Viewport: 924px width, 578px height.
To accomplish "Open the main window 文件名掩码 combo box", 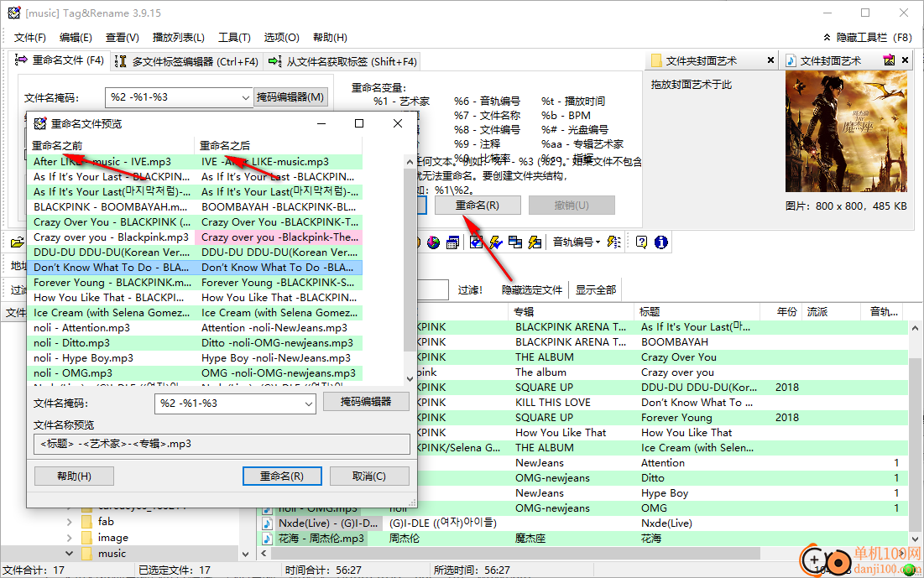I will tap(246, 98).
